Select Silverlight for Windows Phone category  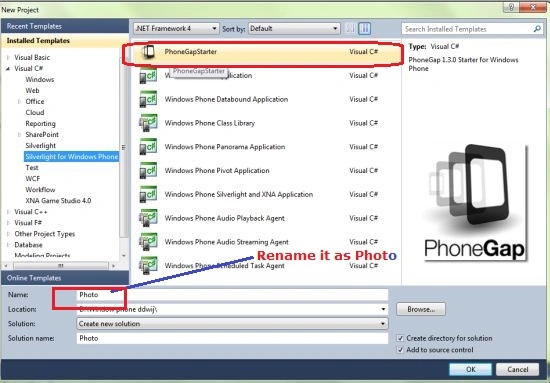coord(72,157)
